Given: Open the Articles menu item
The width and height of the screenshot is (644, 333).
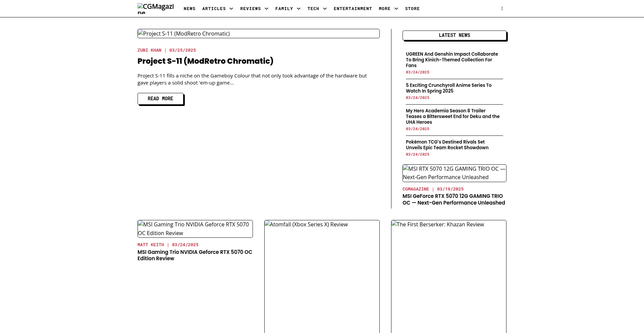Looking at the screenshot, I should pos(214,9).
